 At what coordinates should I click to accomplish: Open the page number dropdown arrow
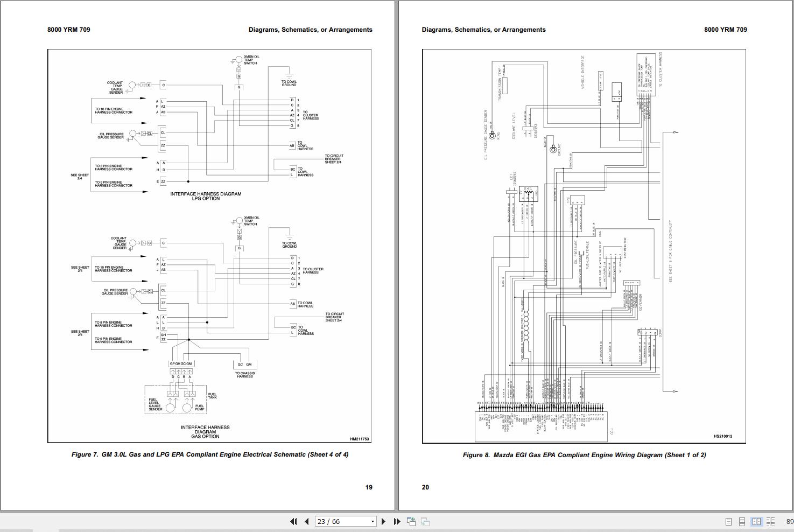(372, 521)
